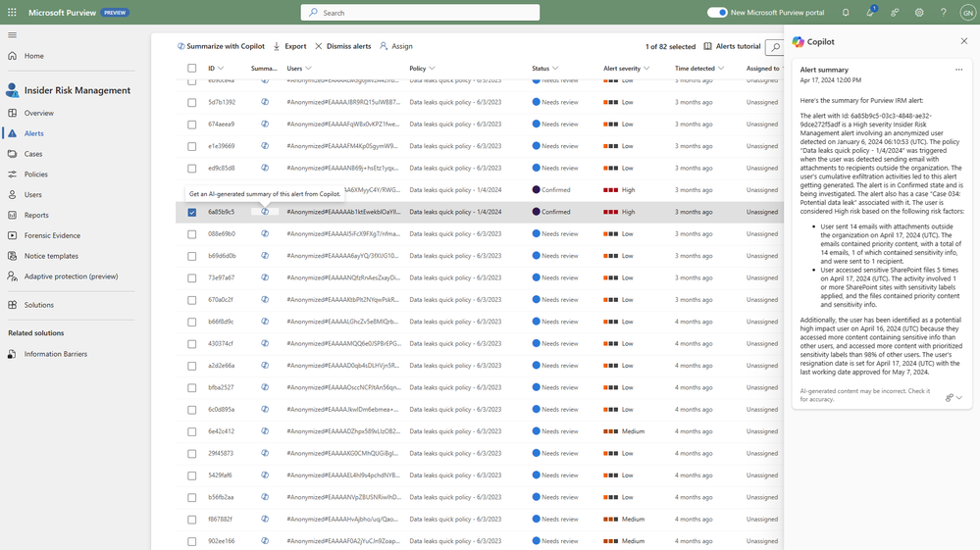This screenshot has width=980, height=550.
Task: Open notifications bell icon
Action: [x=846, y=12]
